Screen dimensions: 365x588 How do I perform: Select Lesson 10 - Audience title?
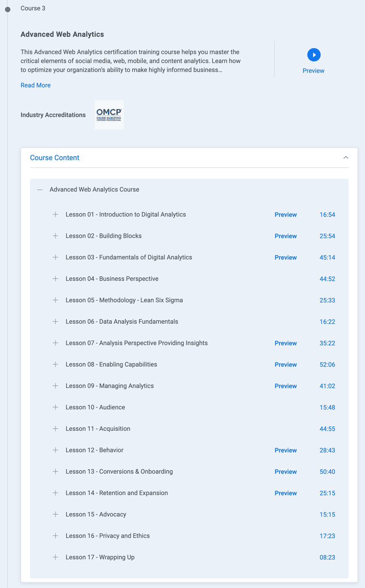point(95,407)
